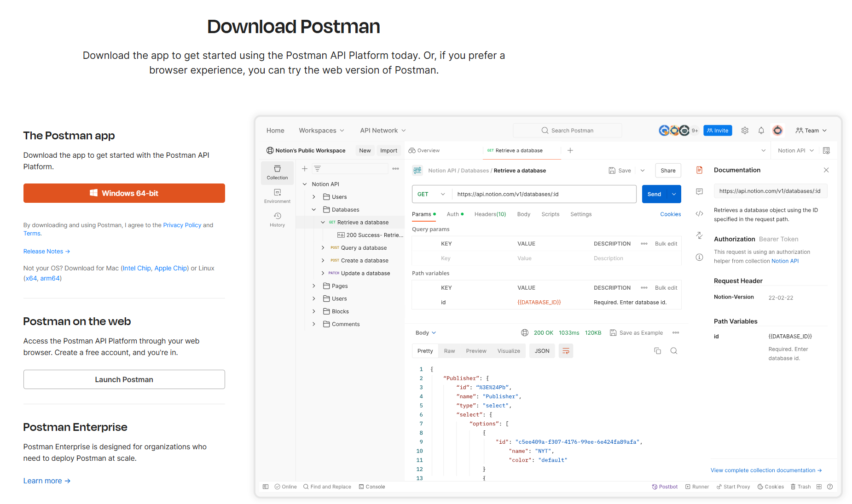Search within the response body
This screenshot has width=852, height=504.
pos(673,351)
